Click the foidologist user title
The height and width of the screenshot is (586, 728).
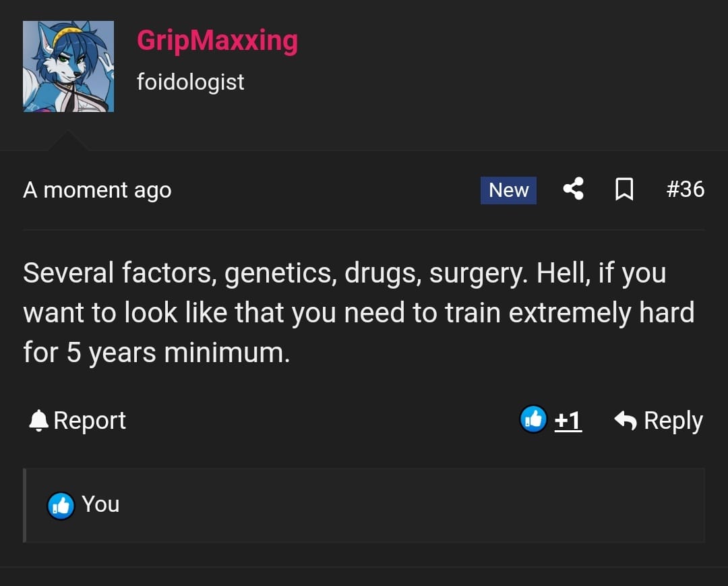(x=190, y=82)
